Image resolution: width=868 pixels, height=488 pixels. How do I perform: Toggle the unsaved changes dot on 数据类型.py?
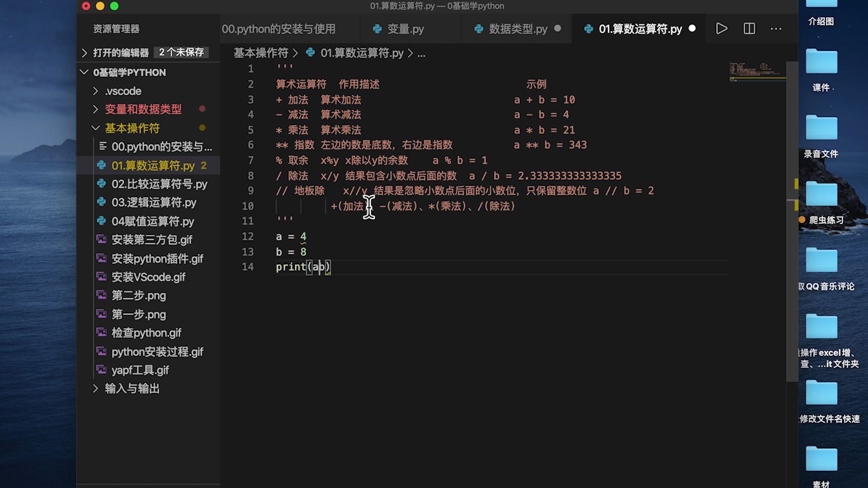click(557, 28)
